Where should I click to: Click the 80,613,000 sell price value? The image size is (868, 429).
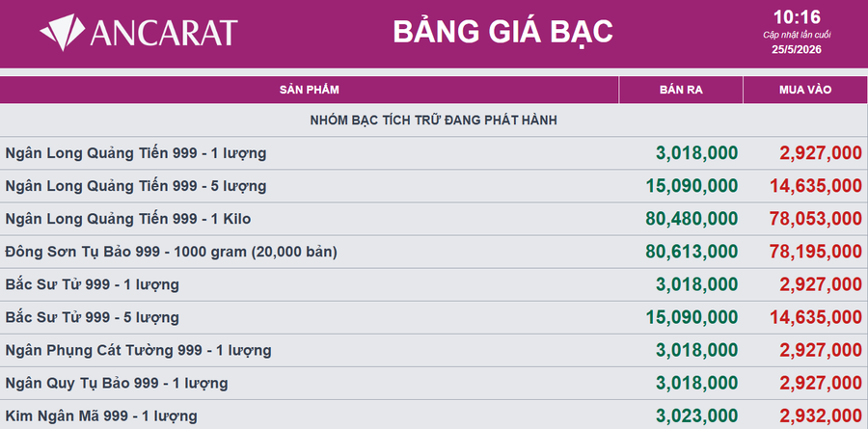692,252
